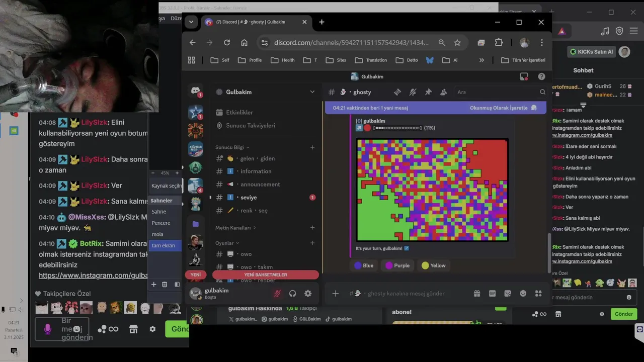Open the gift icon in message bar
This screenshot has width=644, height=362.
coord(476,294)
